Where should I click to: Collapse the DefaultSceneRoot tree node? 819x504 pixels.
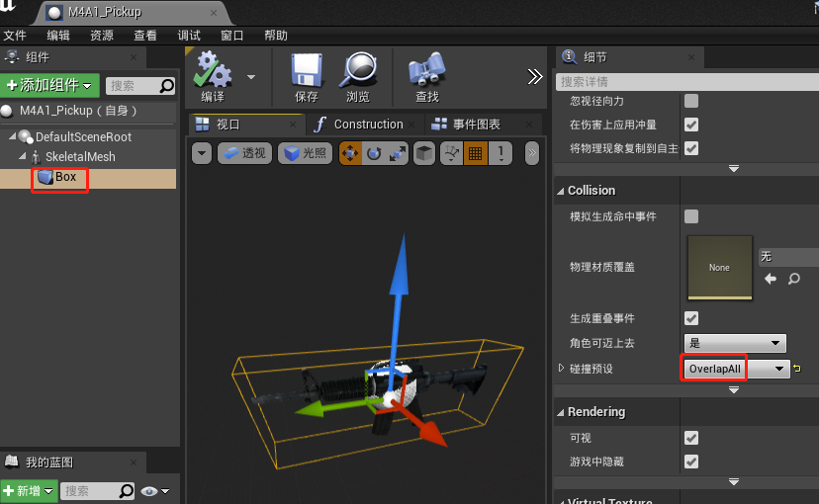[x=12, y=136]
